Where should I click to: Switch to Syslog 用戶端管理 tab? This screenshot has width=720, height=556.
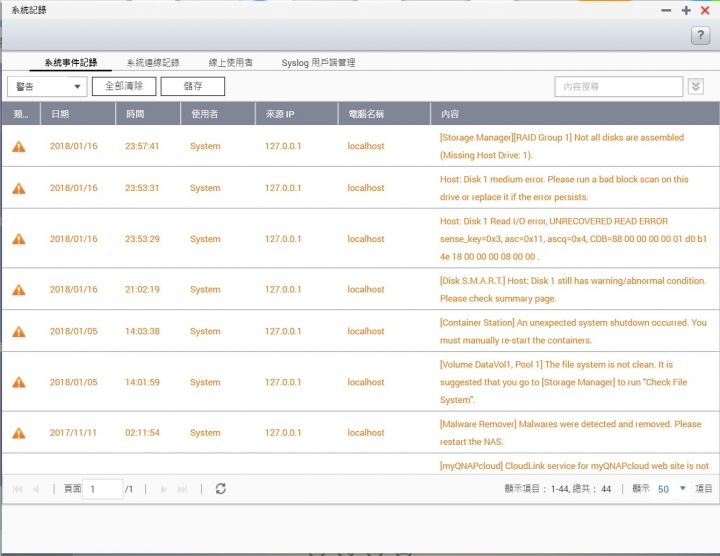tap(318, 62)
